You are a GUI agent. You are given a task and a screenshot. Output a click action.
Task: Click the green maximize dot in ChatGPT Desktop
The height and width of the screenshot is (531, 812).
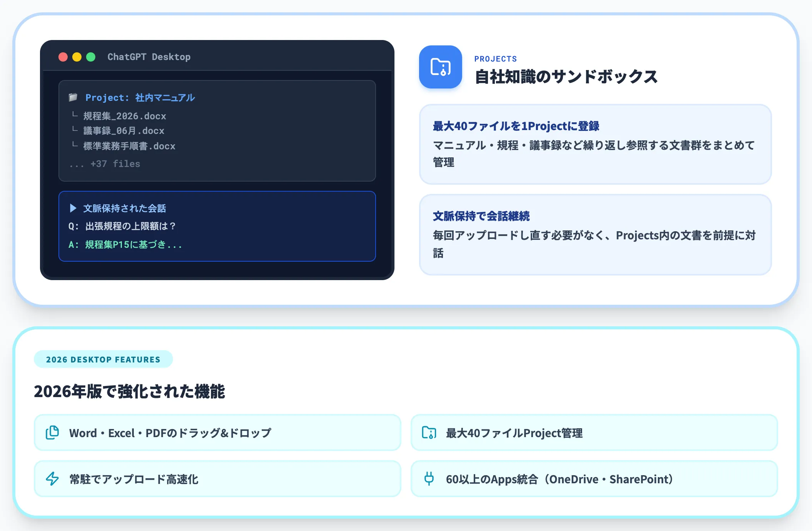(91, 57)
